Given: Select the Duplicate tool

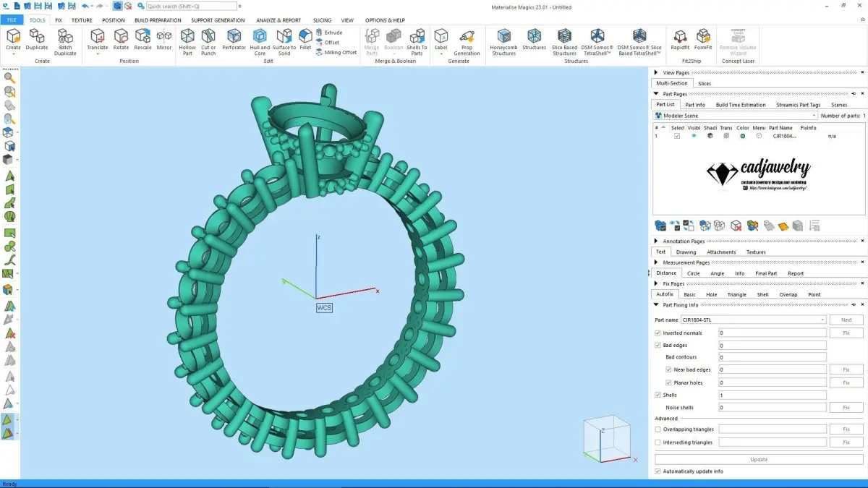Looking at the screenshot, I should [x=37, y=40].
